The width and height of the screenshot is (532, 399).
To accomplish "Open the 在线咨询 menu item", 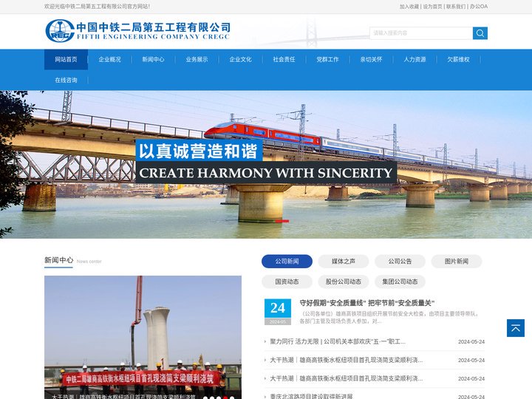I will click(x=66, y=80).
